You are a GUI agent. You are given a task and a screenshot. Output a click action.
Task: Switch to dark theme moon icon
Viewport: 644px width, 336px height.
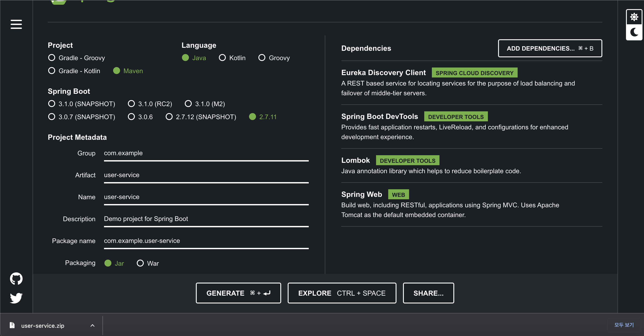pos(634,32)
